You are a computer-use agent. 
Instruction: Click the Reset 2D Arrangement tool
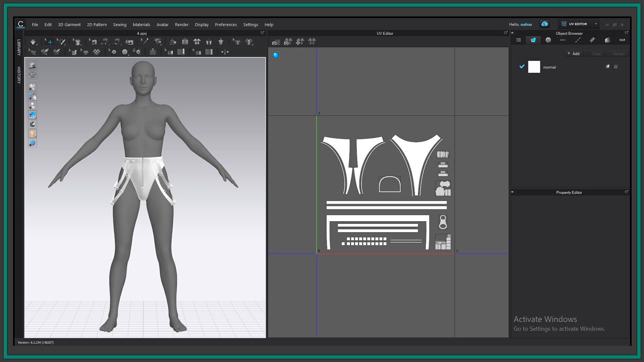tap(197, 42)
